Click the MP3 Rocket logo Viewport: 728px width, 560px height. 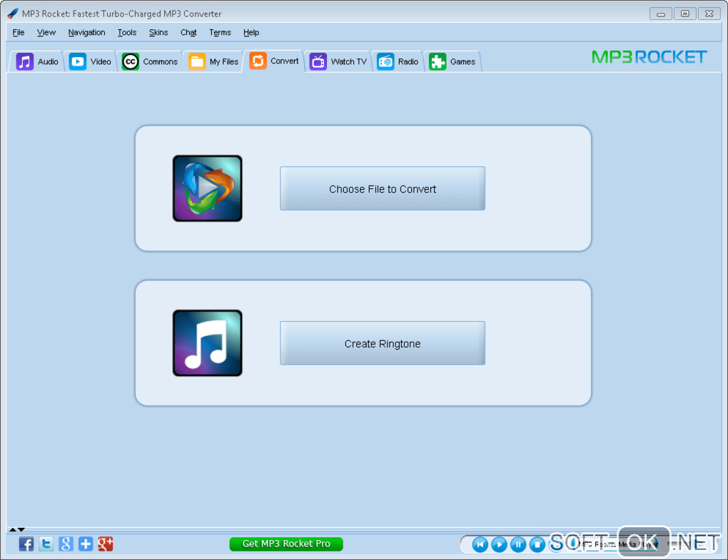tap(649, 57)
